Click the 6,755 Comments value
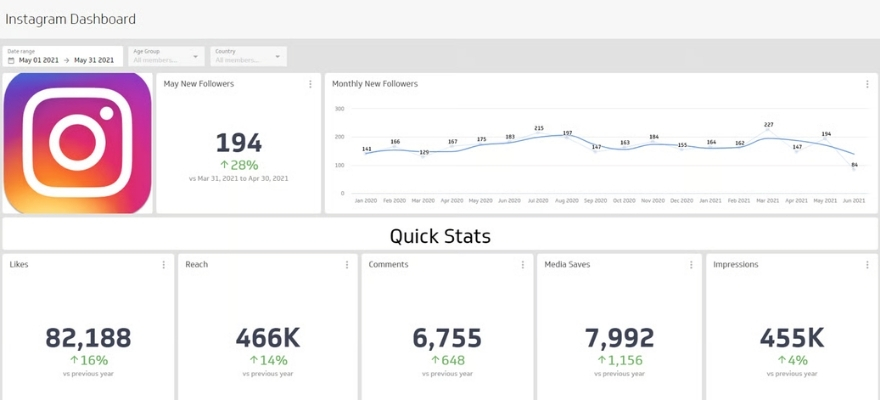The height and width of the screenshot is (400, 880). pyautogui.click(x=447, y=338)
